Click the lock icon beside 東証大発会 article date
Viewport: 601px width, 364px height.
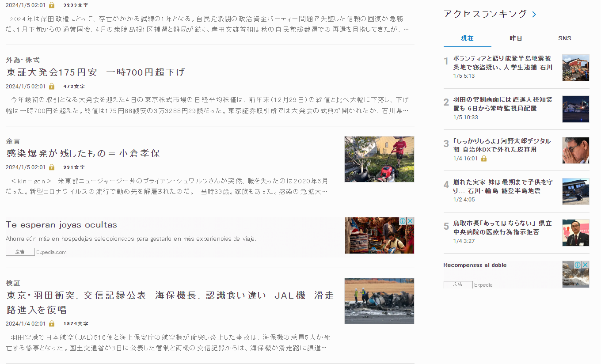tap(52, 86)
